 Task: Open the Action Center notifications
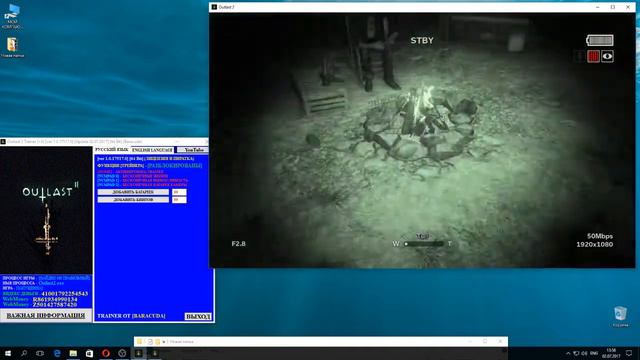point(629,353)
